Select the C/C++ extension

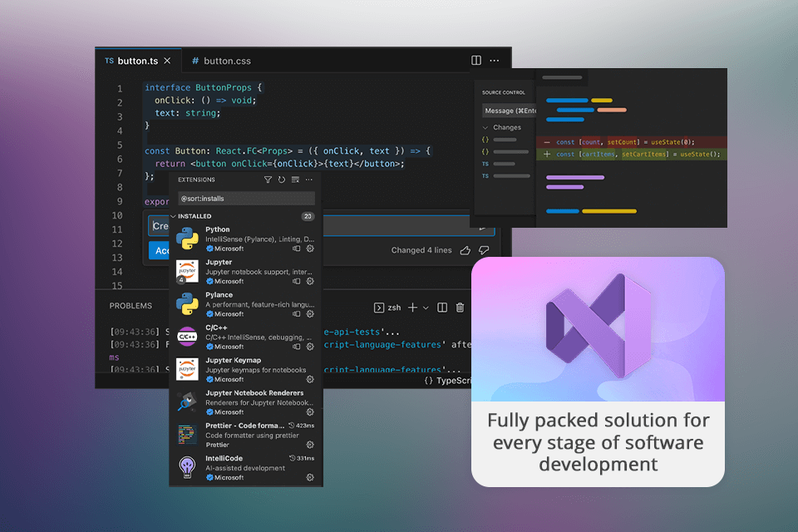click(246, 337)
